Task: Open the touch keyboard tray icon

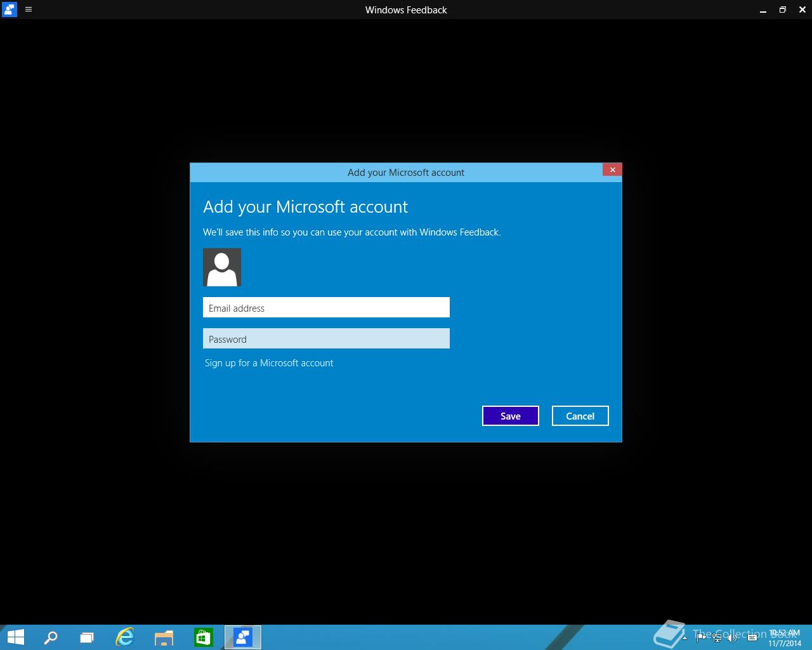Action: 752,637
